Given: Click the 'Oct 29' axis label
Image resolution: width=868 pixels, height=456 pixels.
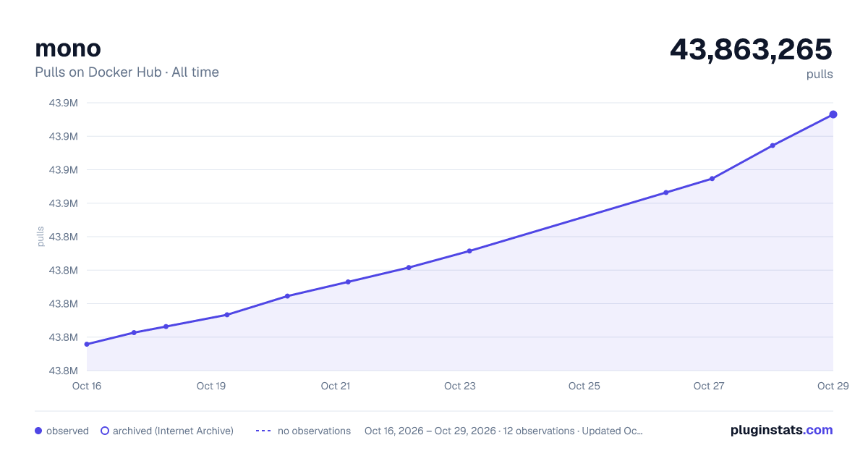Looking at the screenshot, I should coord(833,386).
